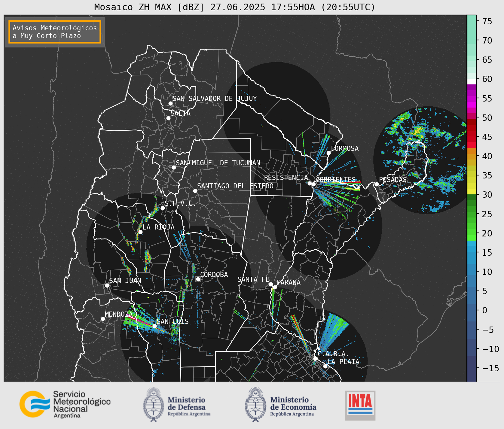
Task: Click the FORMOSA label text
Action: pos(345,148)
